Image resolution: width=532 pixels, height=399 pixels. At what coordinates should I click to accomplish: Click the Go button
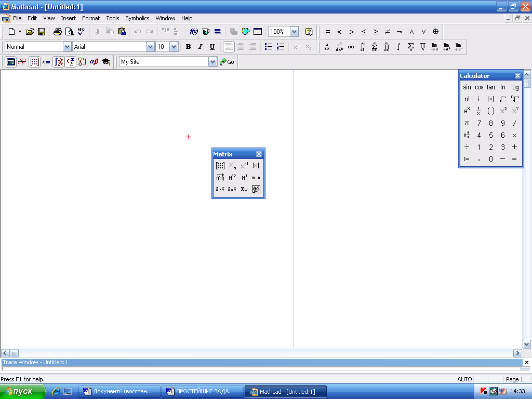tap(228, 62)
